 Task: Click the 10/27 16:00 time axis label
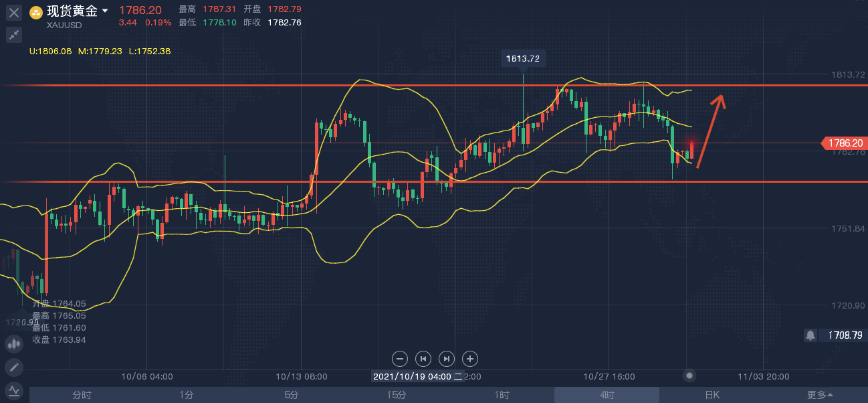pos(609,377)
